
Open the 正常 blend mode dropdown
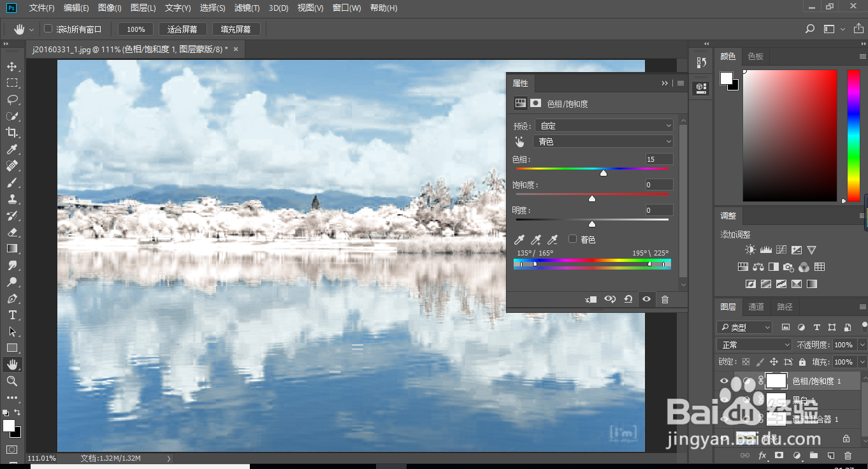[x=754, y=345]
